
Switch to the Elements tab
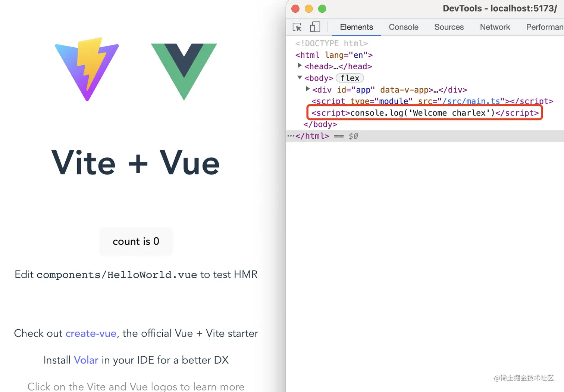[356, 27]
